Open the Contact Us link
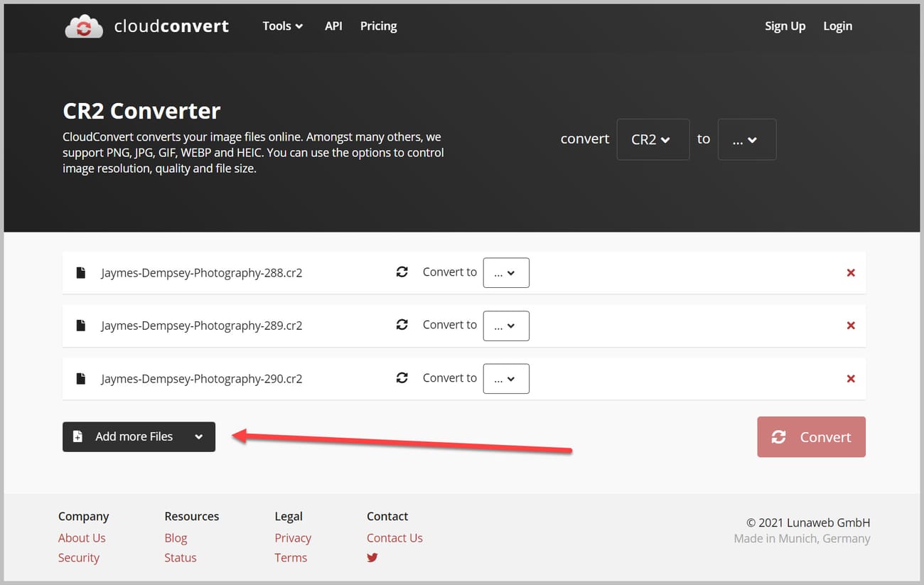Image resolution: width=924 pixels, height=585 pixels. (x=394, y=538)
